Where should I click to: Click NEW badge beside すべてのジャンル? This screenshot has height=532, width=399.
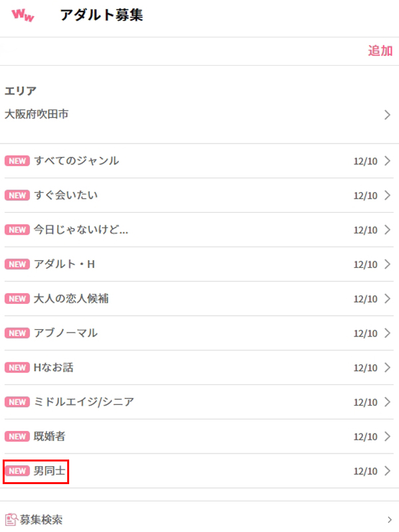(17, 161)
